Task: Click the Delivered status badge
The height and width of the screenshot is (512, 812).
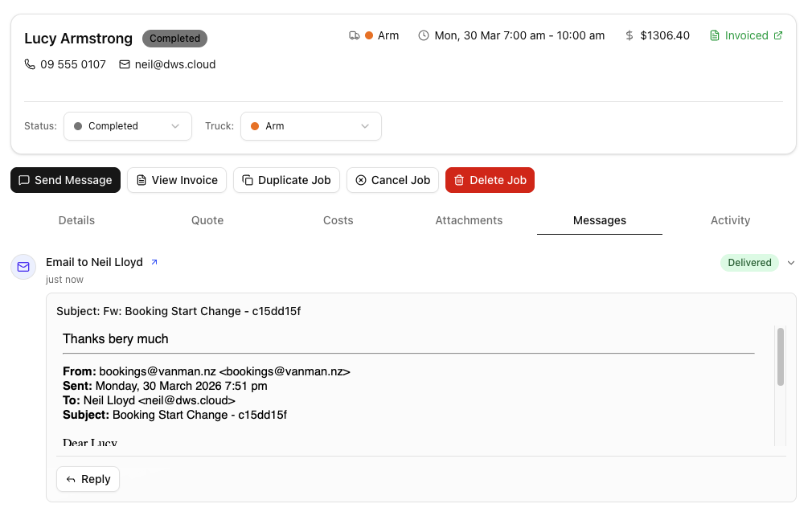Action: (x=749, y=263)
